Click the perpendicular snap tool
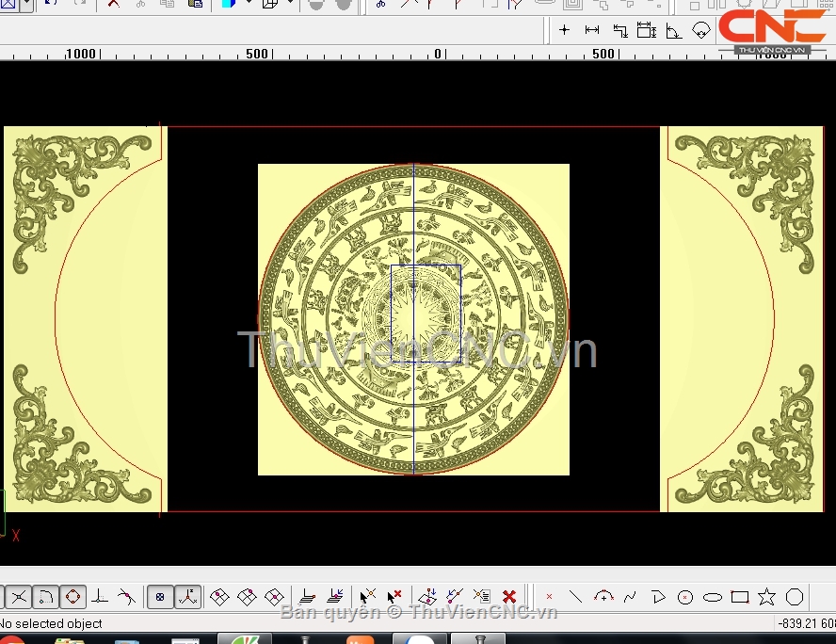The image size is (836, 644). [100, 597]
